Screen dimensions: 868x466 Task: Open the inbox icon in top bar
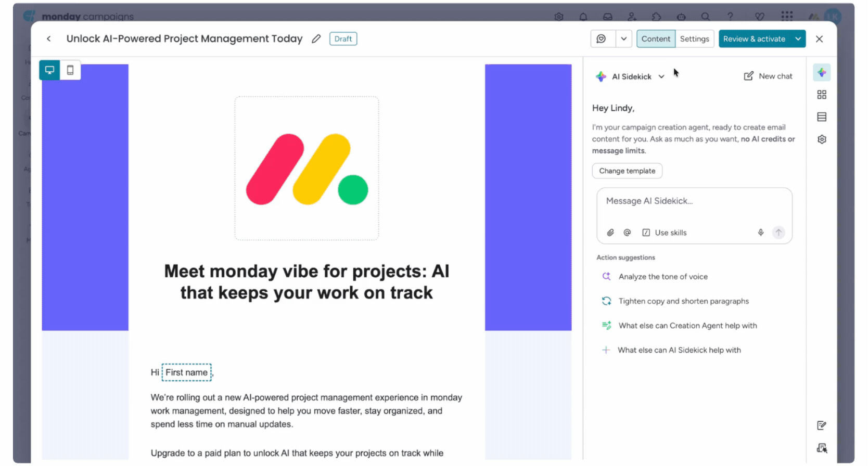coord(607,17)
